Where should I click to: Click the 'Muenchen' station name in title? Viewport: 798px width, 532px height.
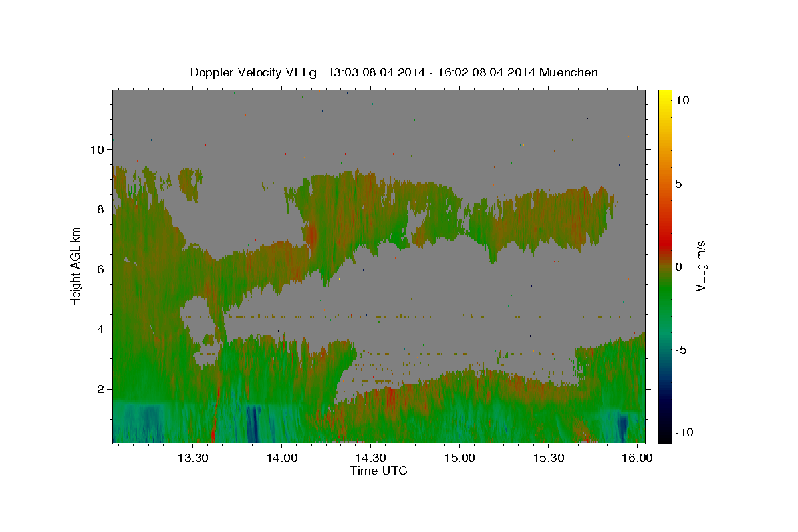(x=569, y=72)
